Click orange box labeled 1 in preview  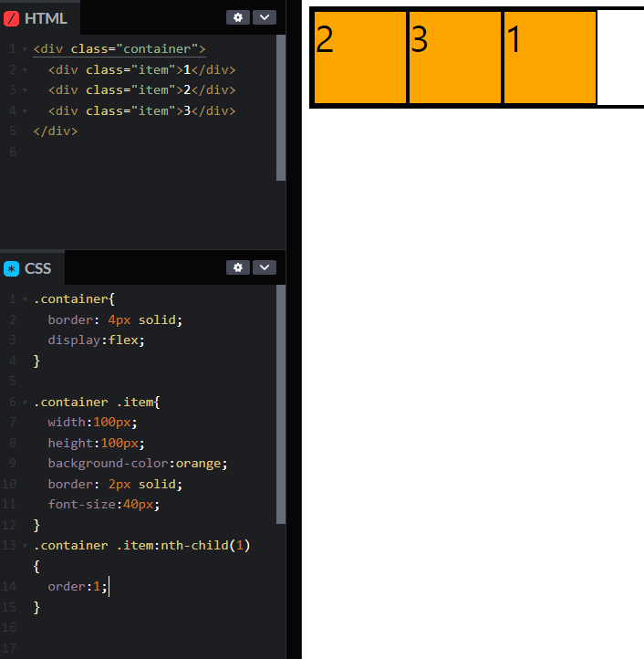click(x=550, y=58)
